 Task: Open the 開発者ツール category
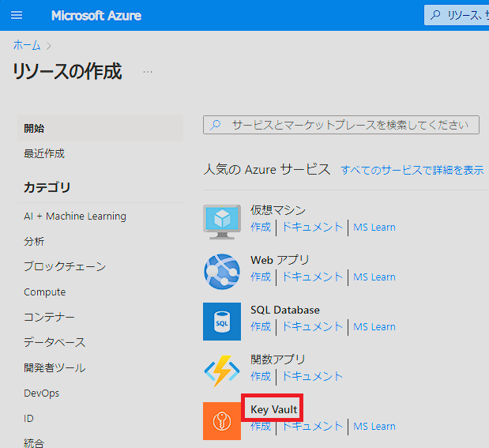pos(55,367)
